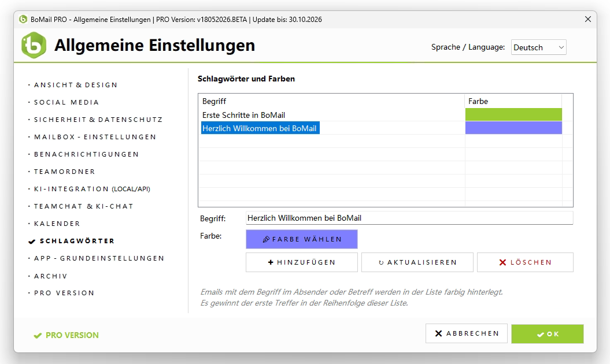Click the Hinzufügen button
Viewport: 610px width, 364px height.
pyautogui.click(x=301, y=262)
